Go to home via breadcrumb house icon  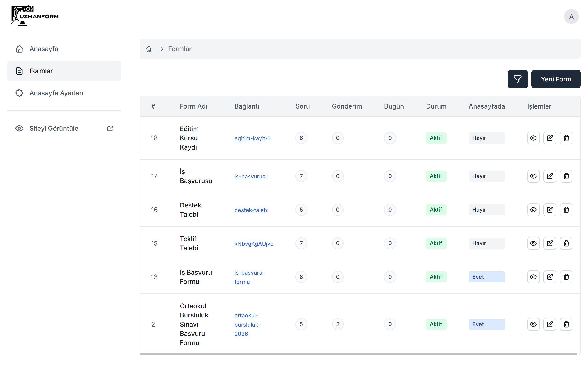[x=149, y=49]
